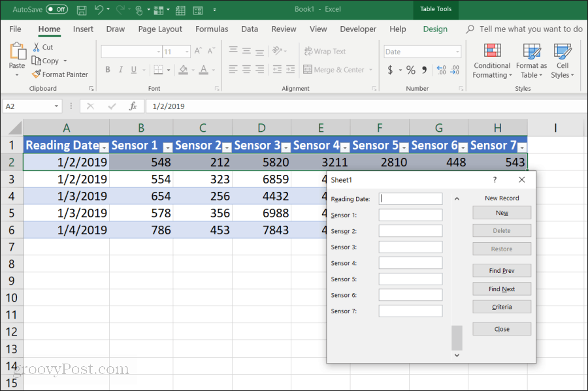The width and height of the screenshot is (588, 391).
Task: Expand the Date number format dropdown
Action: (457, 52)
